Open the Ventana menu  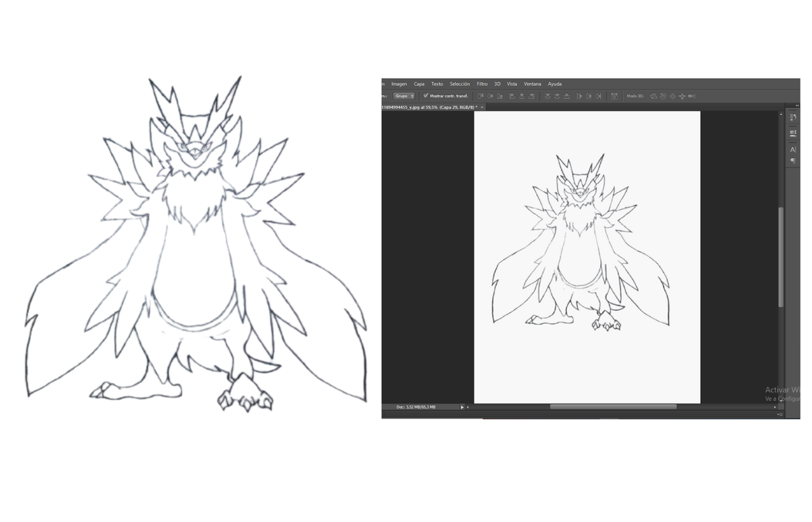click(532, 84)
